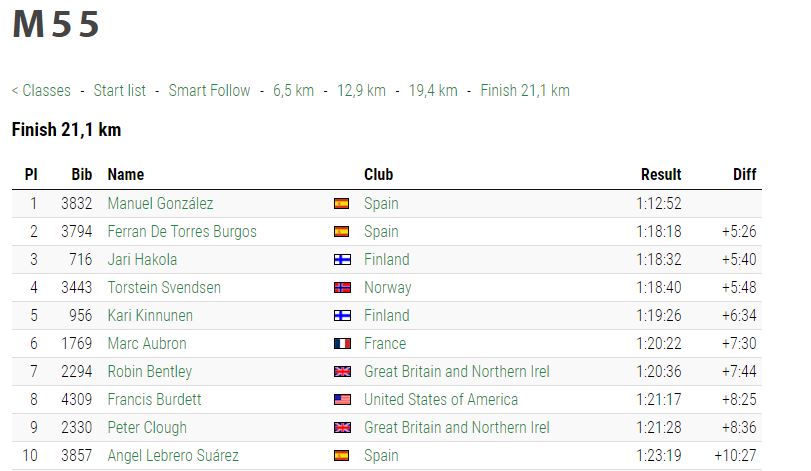
Task: Open runner Manuel González profile
Action: coord(160,204)
